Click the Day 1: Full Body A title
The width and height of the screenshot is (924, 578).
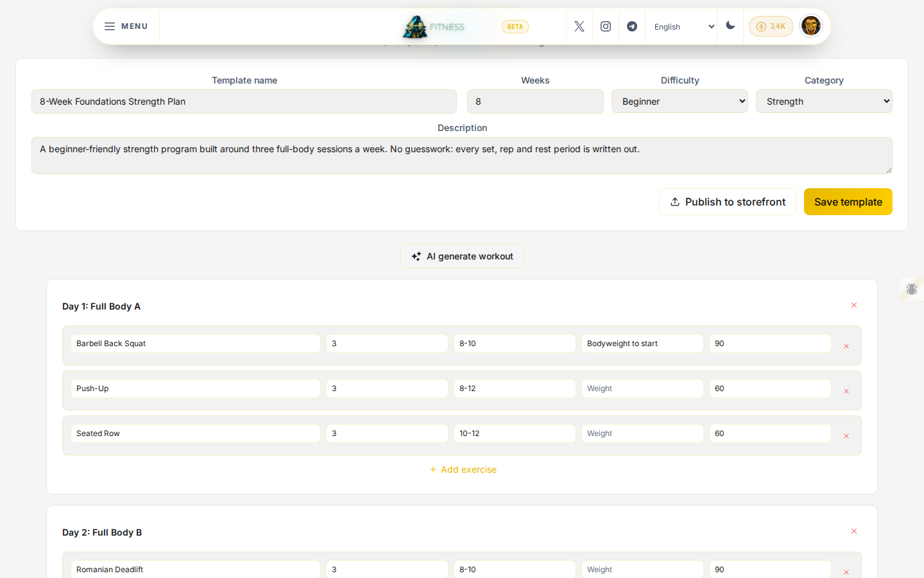(x=101, y=306)
